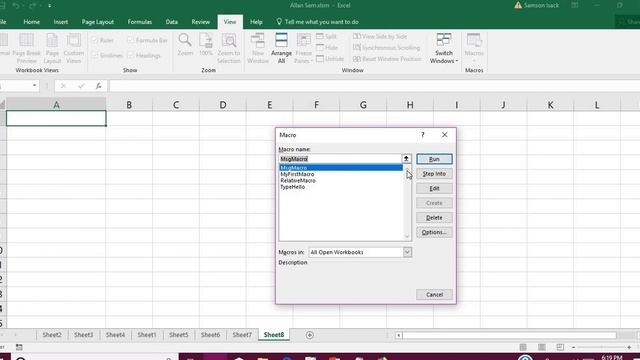The width and height of the screenshot is (640, 360).
Task: Open the Formulas ribbon tab
Action: click(x=140, y=22)
